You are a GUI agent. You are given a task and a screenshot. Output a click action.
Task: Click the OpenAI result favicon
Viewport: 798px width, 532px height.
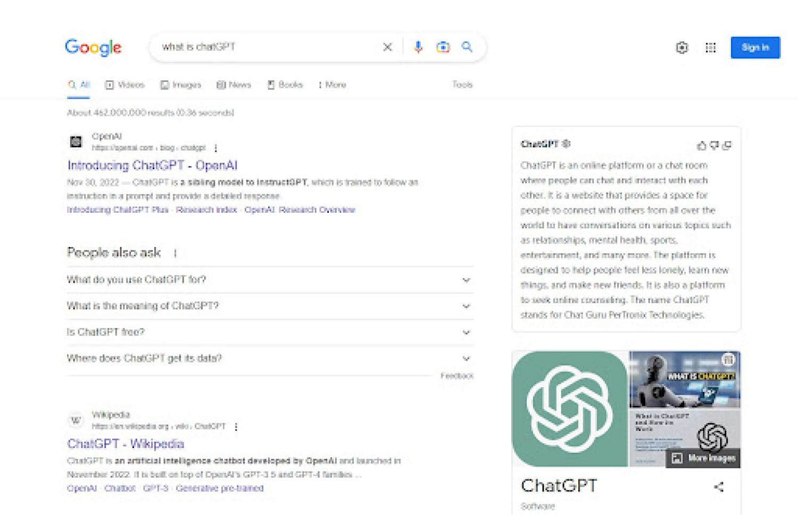tap(76, 142)
